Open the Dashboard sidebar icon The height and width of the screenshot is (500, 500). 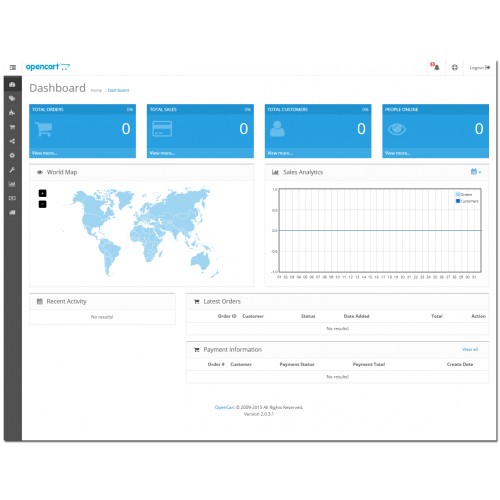point(12,84)
